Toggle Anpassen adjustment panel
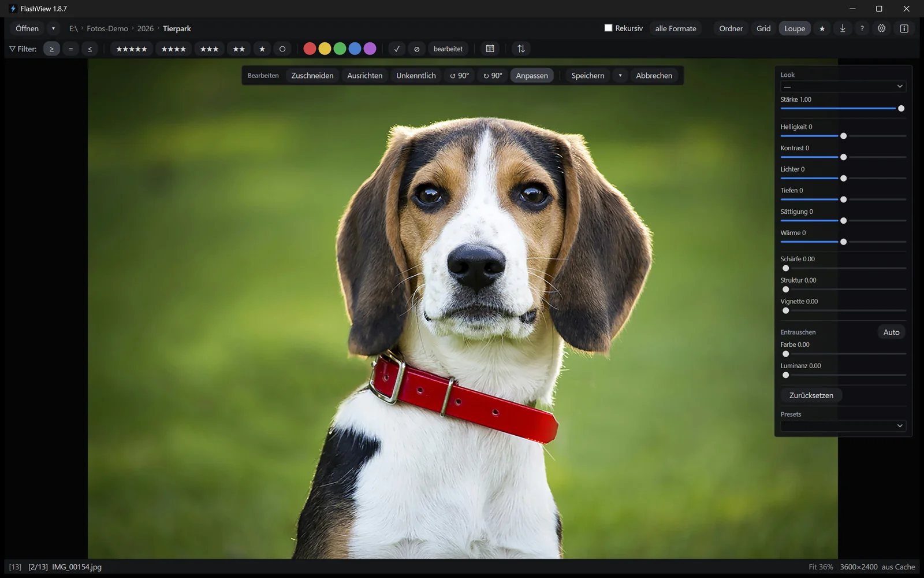The height and width of the screenshot is (578, 924). [532, 76]
